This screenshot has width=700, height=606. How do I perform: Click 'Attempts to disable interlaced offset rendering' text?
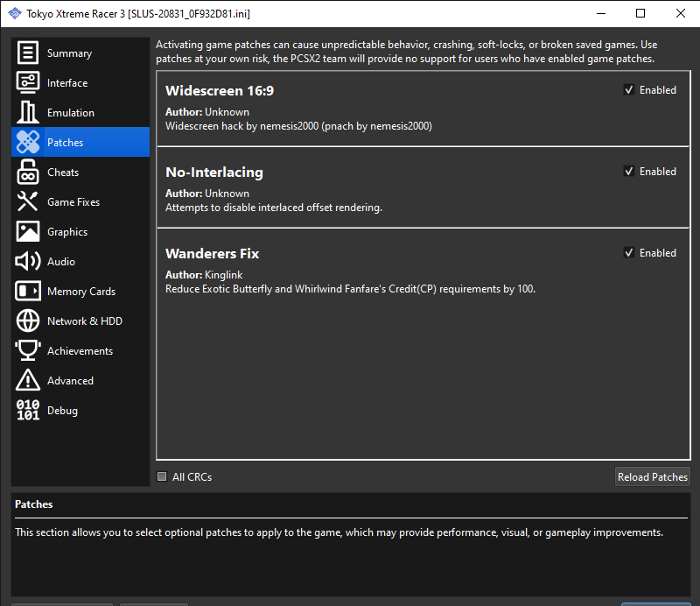coord(274,208)
